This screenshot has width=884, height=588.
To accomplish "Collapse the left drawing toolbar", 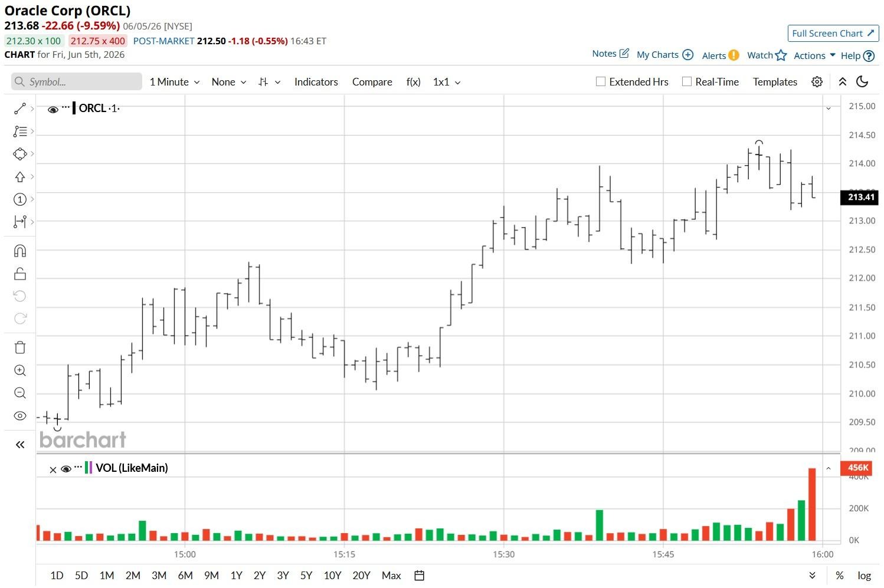I will point(19,445).
